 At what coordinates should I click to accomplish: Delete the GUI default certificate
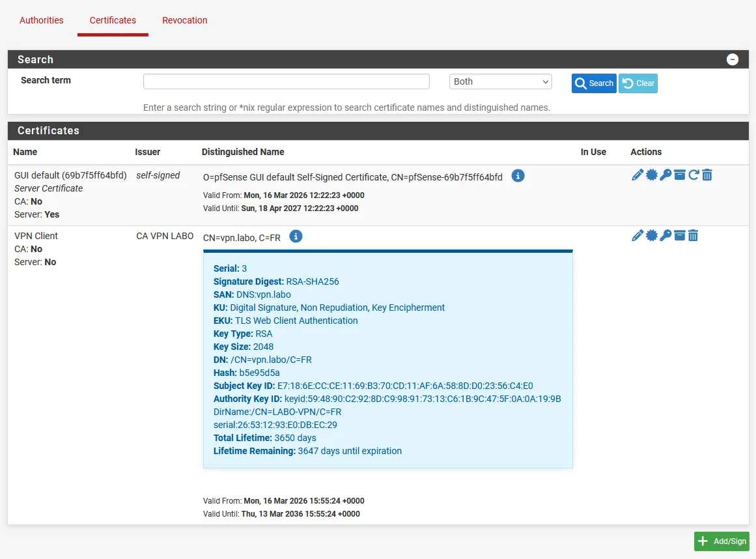[x=707, y=175]
